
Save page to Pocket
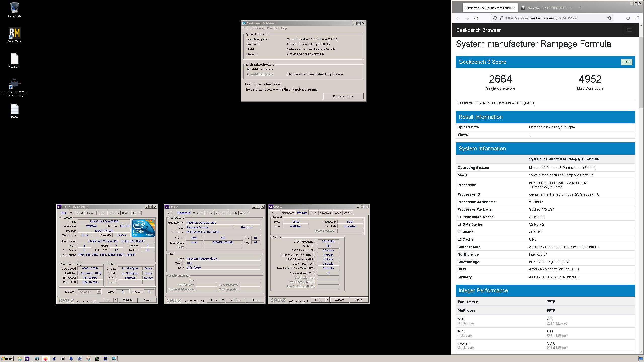coord(628,18)
